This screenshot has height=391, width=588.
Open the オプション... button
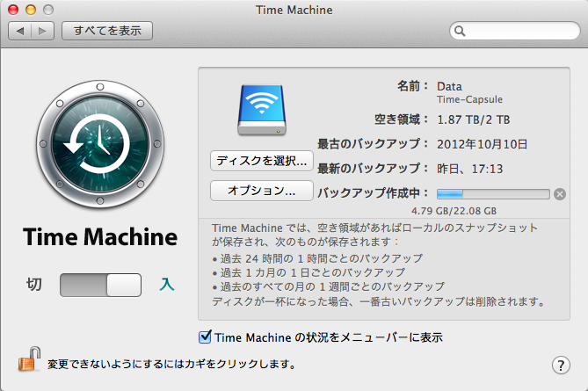click(262, 191)
